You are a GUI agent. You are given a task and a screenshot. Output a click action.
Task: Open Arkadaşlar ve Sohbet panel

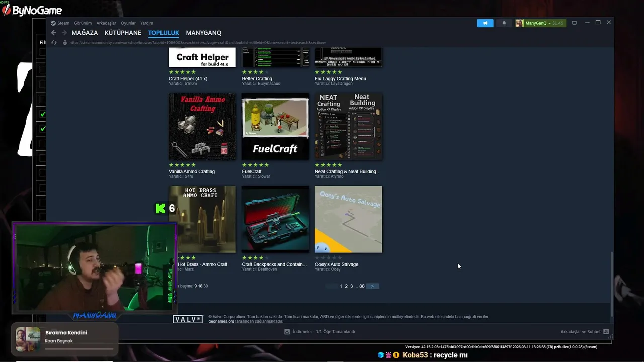click(x=581, y=332)
